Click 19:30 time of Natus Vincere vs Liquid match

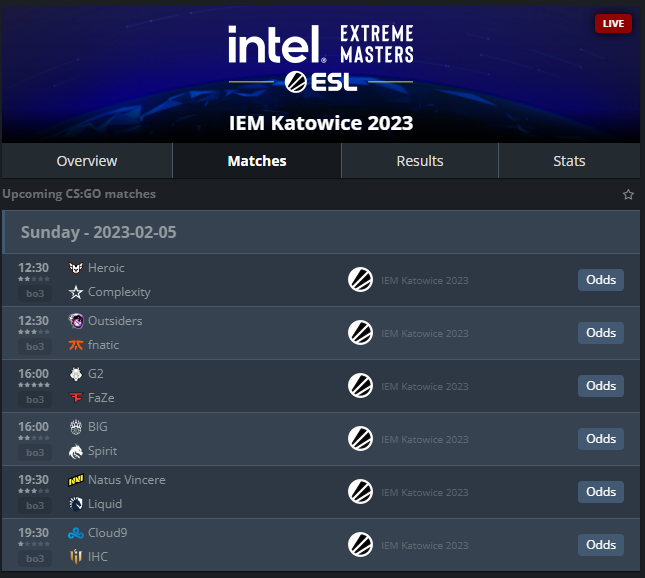[x=33, y=480]
